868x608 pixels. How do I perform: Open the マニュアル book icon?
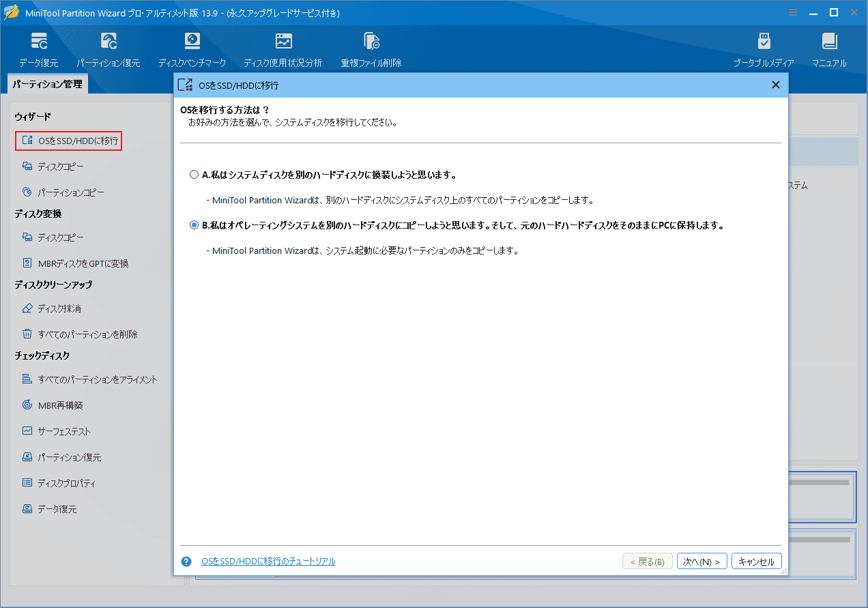point(829,42)
